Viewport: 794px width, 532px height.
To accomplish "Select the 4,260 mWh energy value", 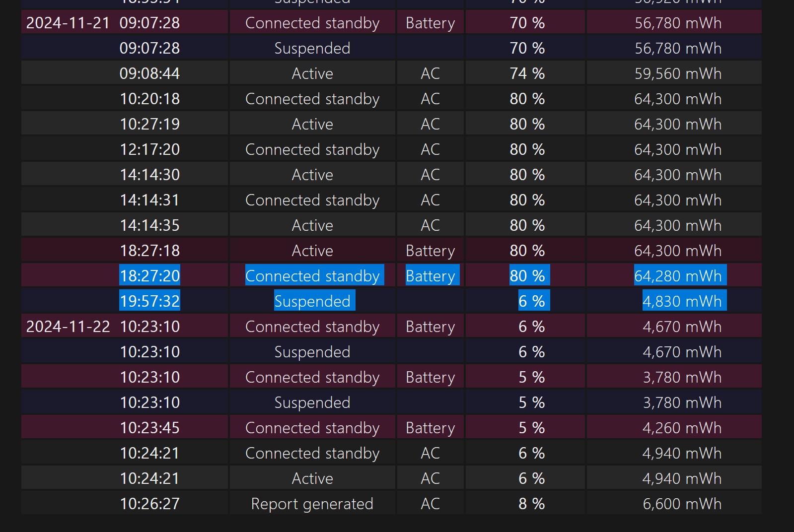I will 682,428.
